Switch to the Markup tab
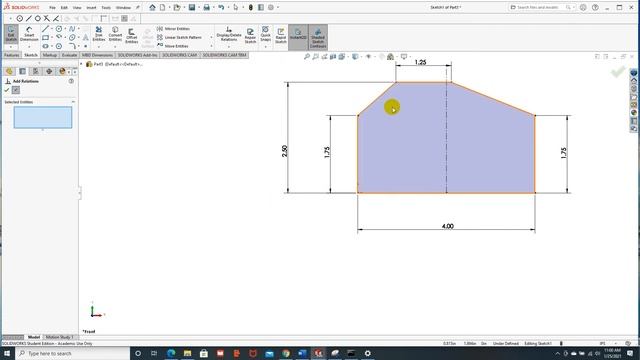This screenshot has width=640, height=360. click(x=50, y=55)
